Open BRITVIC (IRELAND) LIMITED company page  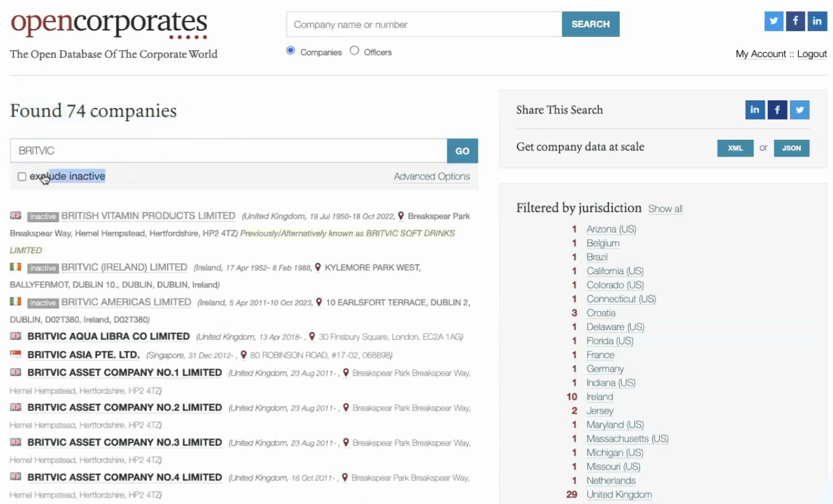[x=124, y=267]
